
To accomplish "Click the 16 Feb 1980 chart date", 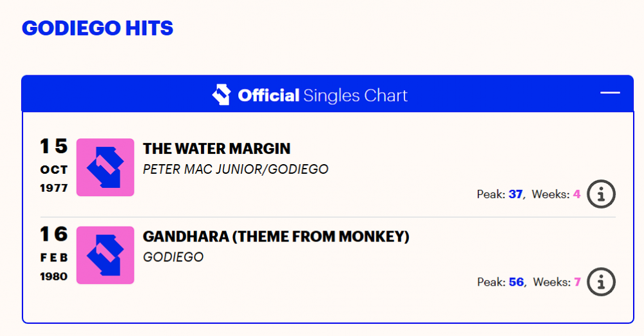I will (x=54, y=254).
